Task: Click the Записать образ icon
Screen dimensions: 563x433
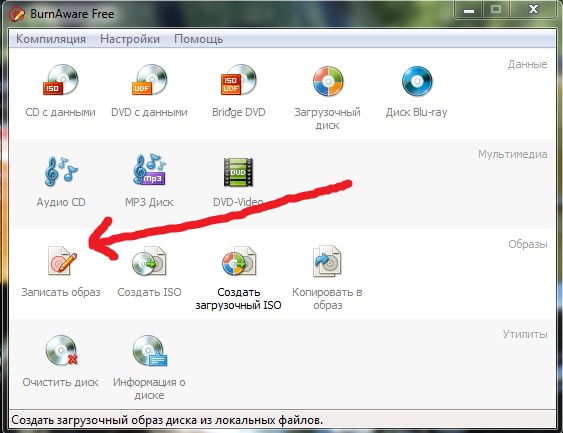Action: (61, 261)
